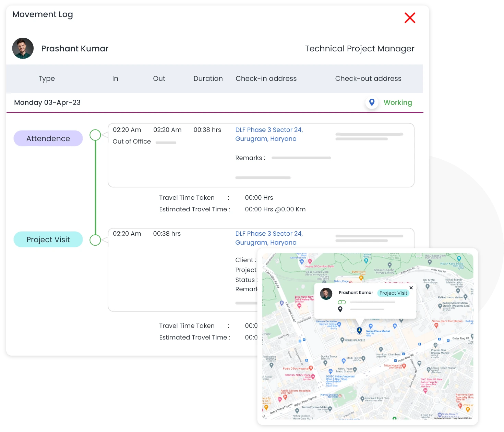Image resolution: width=504 pixels, height=432 pixels.
Task: Click the Project Visit cyan label on left
Action: (48, 240)
